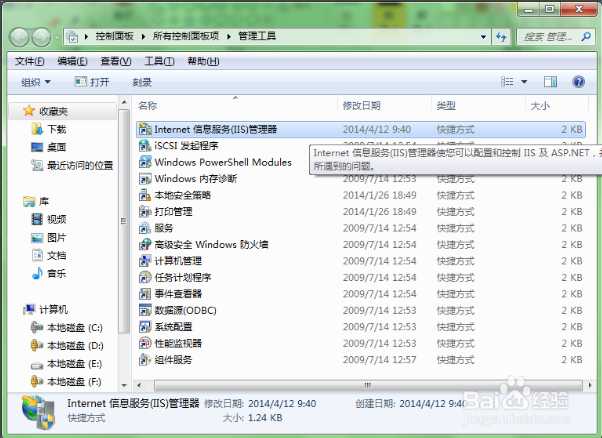Click the 管理工具 breadcrumb segment
602x438 pixels.
pos(257,36)
